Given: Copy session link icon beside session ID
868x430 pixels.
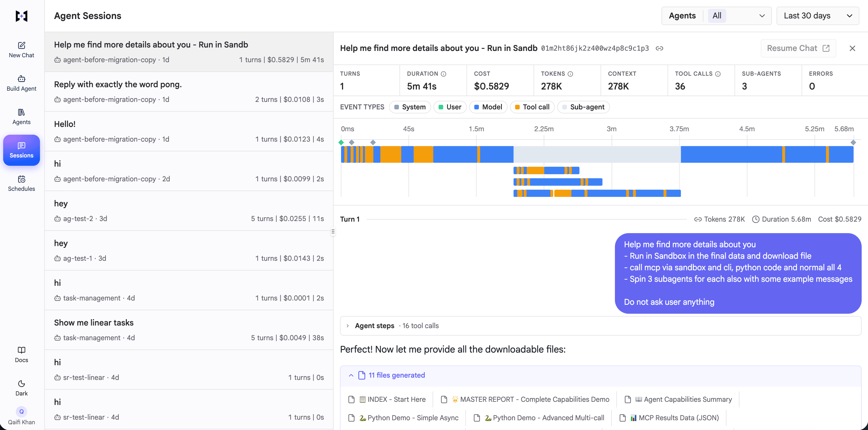Looking at the screenshot, I should click(659, 48).
